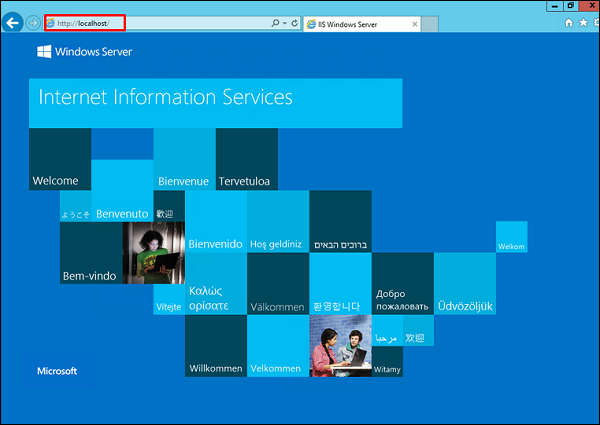
Task: Open Favorites star icon
Action: (581, 22)
